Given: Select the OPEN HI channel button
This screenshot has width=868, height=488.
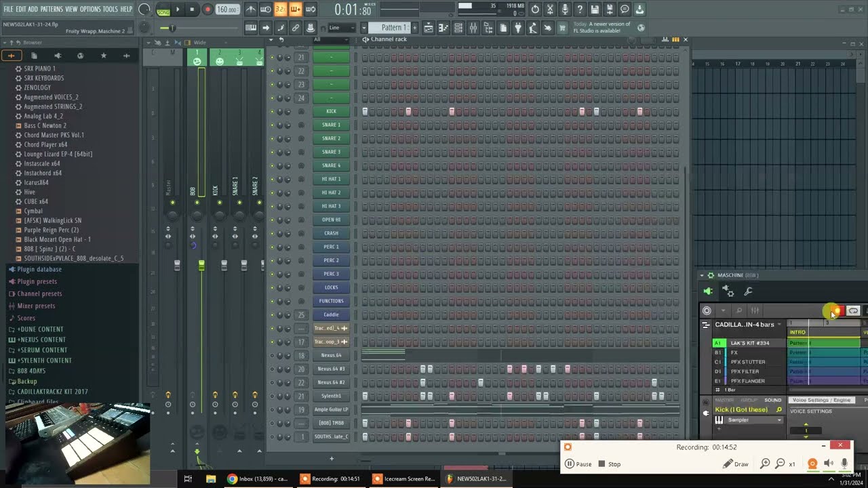Looking at the screenshot, I should point(331,220).
